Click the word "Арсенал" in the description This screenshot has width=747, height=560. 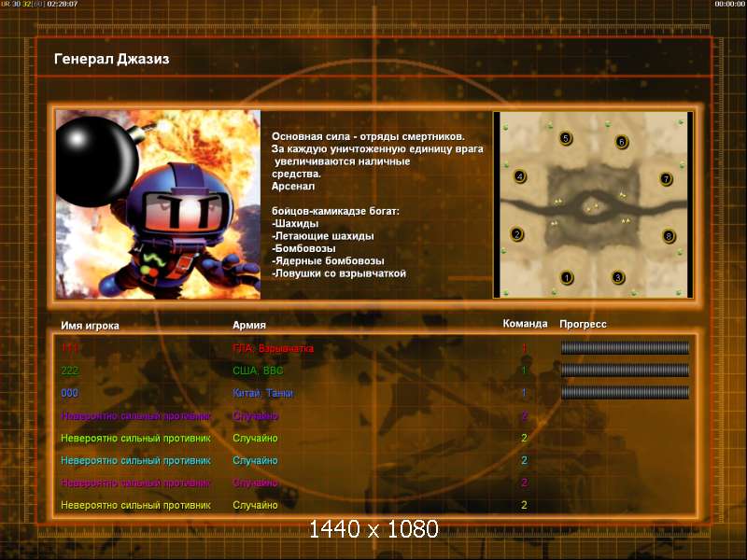coord(293,186)
